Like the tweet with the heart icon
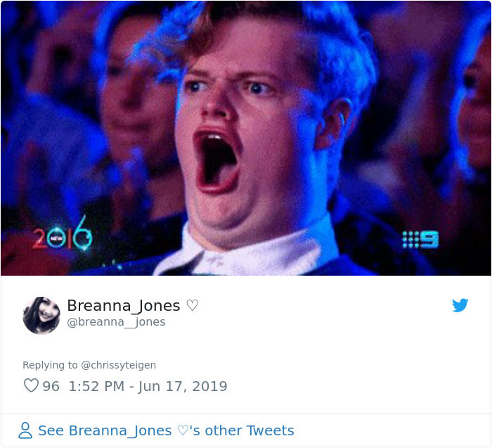 [x=31, y=385]
